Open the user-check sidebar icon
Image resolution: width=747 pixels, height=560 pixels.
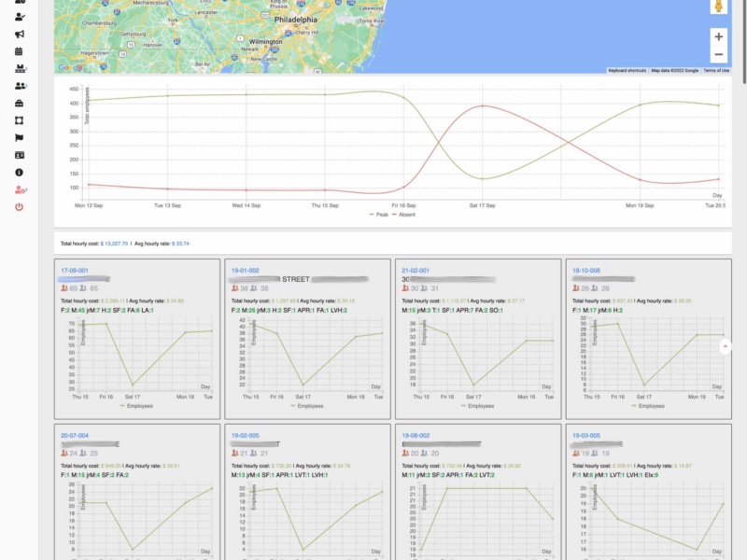tap(20, 17)
